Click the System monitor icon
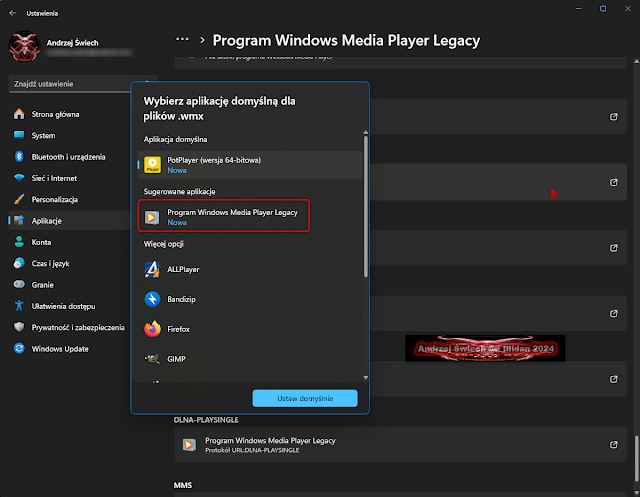 click(x=19, y=135)
